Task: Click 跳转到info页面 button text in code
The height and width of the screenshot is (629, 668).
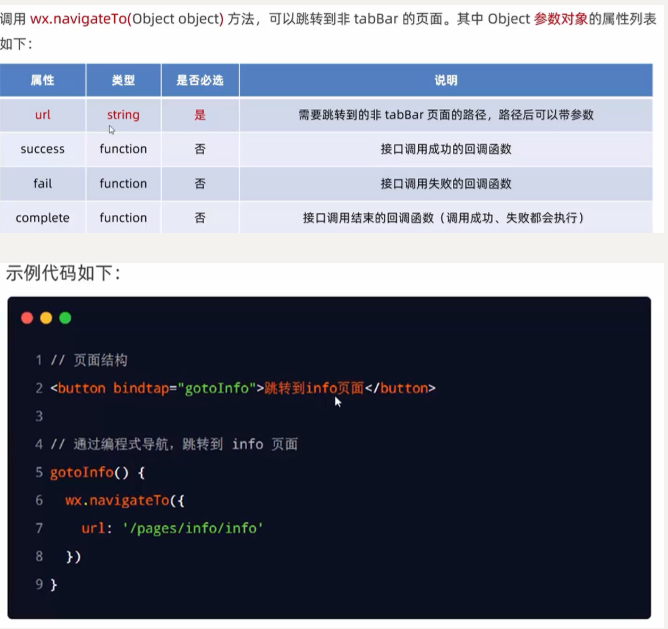Action: click(x=314, y=388)
